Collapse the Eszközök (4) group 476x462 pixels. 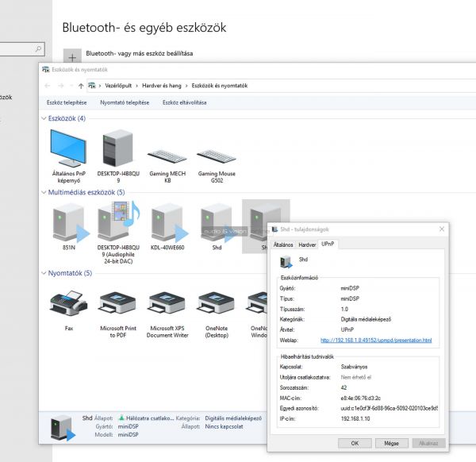tap(44, 118)
